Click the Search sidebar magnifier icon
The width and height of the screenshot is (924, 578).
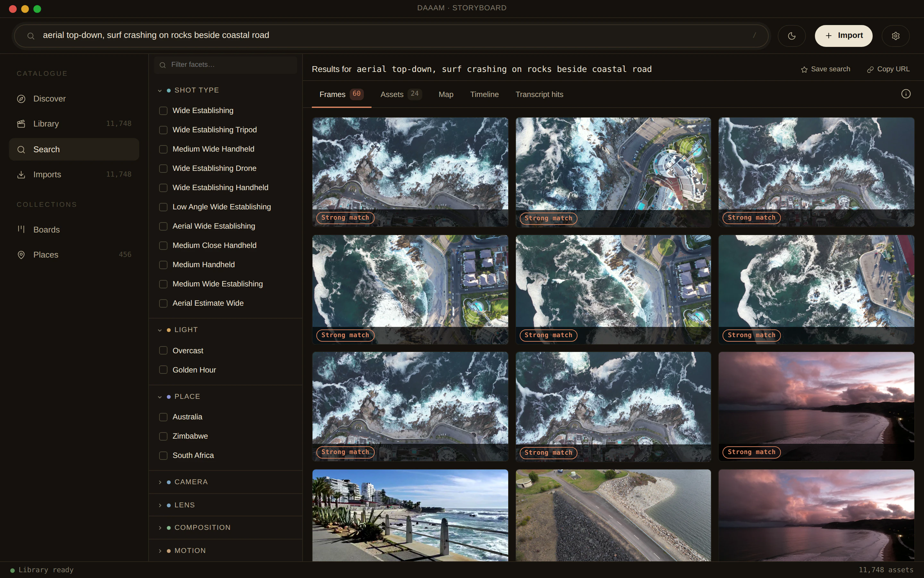[21, 149]
